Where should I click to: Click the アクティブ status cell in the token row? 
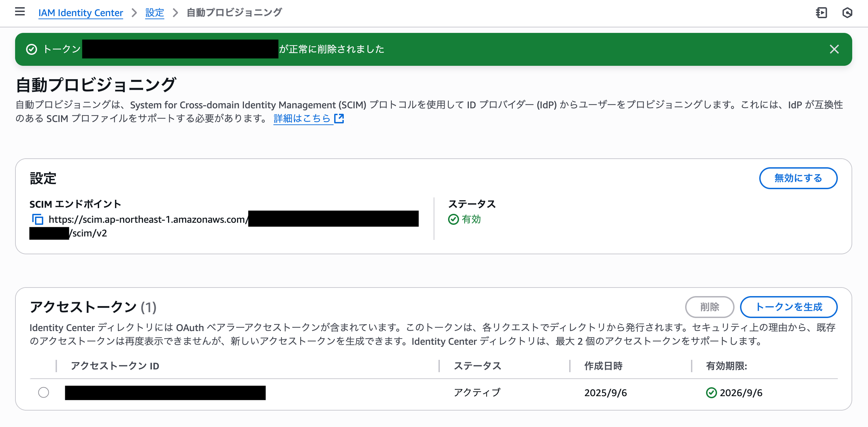(x=477, y=392)
